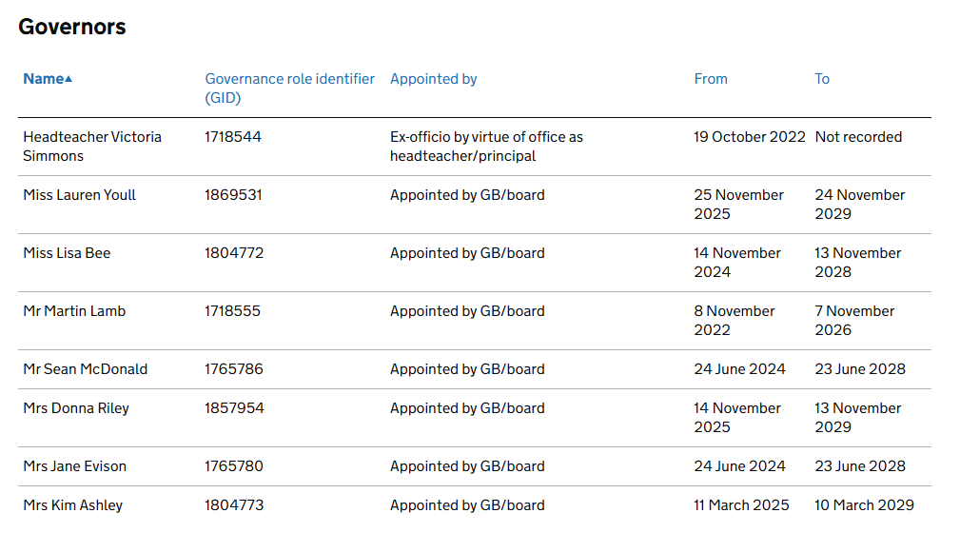
Task: Click the Name sort arrow icon
Action: tap(69, 79)
